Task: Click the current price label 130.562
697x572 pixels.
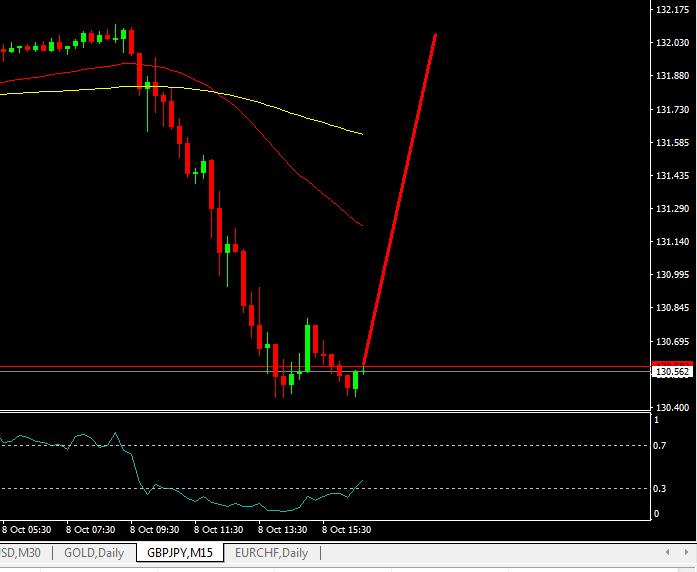Action: (x=672, y=372)
